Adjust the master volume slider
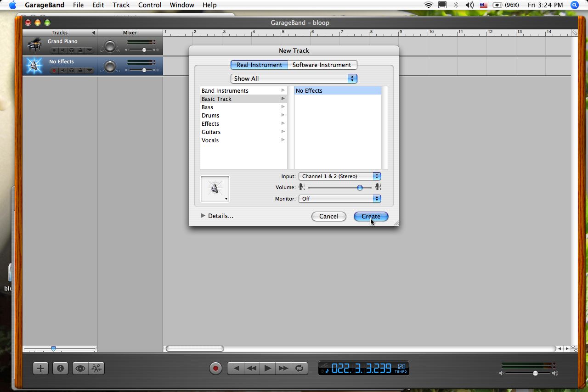 click(535, 374)
